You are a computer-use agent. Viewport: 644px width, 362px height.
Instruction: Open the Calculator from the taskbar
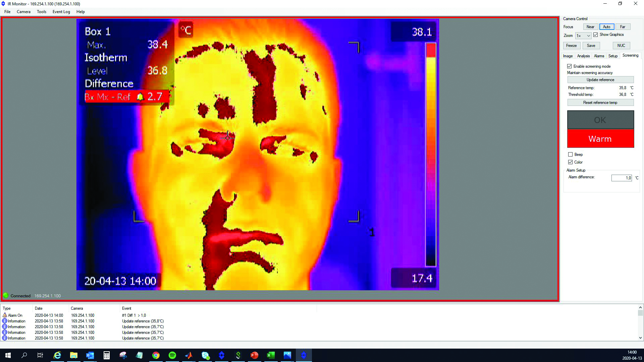pyautogui.click(x=107, y=355)
